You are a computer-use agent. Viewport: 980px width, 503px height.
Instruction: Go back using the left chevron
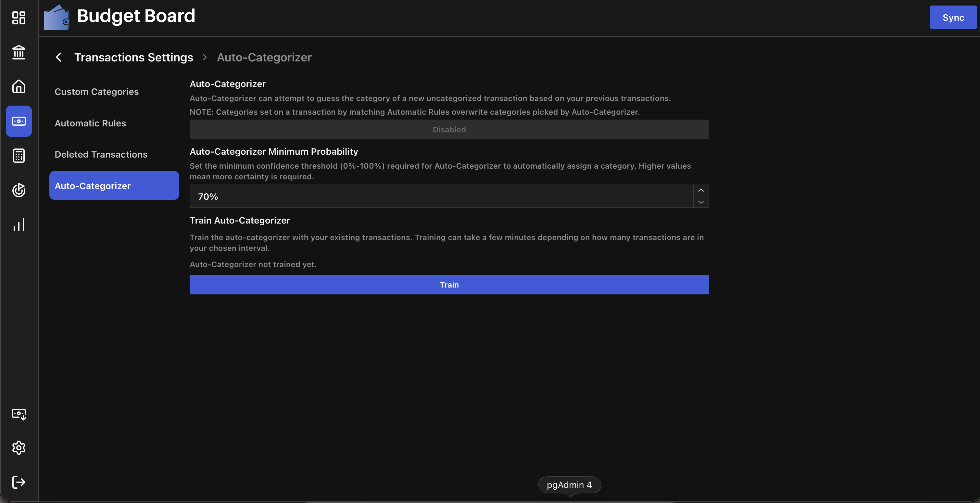(x=58, y=57)
